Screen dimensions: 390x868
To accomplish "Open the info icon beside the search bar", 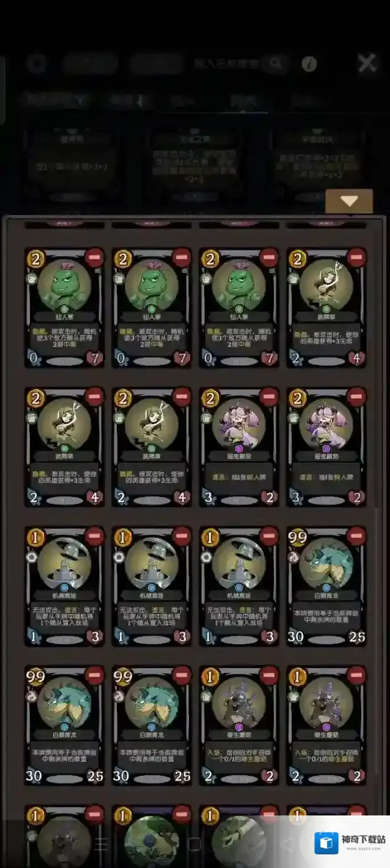I will point(309,64).
